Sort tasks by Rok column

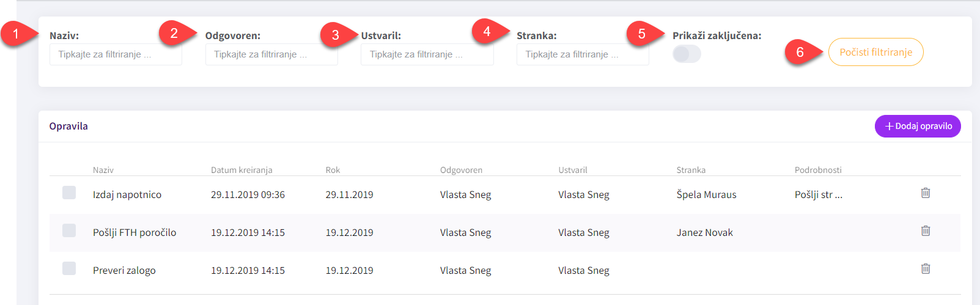(x=333, y=170)
